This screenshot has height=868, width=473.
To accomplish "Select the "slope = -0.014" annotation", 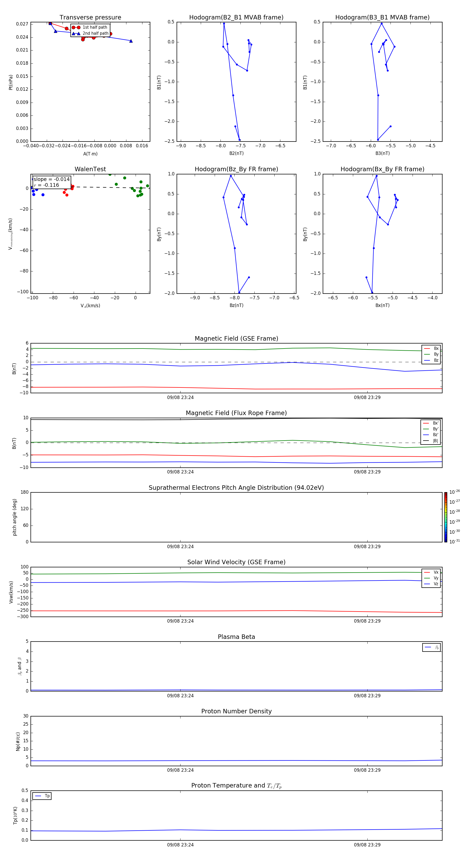I will point(52,179).
